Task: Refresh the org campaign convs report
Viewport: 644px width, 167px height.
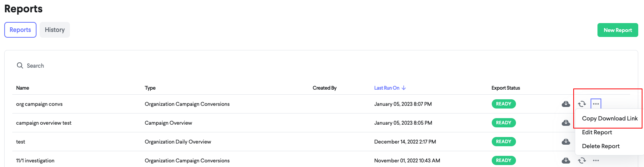Action: [582, 104]
